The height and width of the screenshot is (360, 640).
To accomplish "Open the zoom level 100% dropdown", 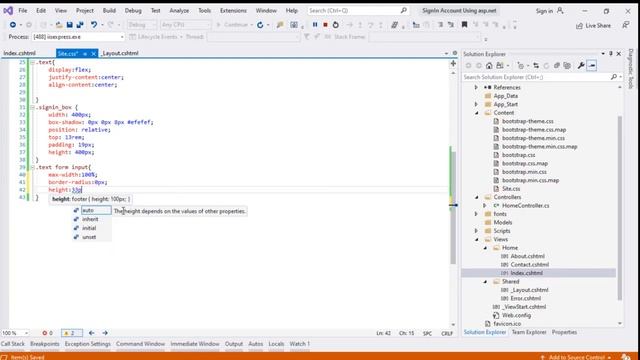I will coord(26,333).
